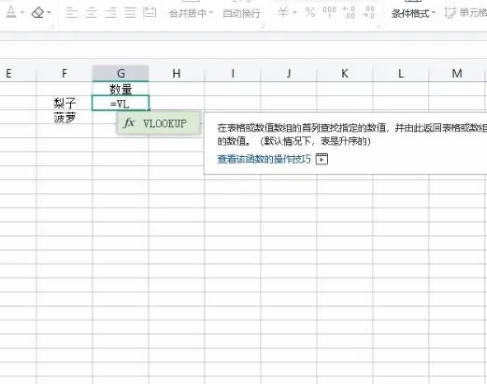487x384 pixels.
Task: Select column H header
Action: (x=177, y=73)
